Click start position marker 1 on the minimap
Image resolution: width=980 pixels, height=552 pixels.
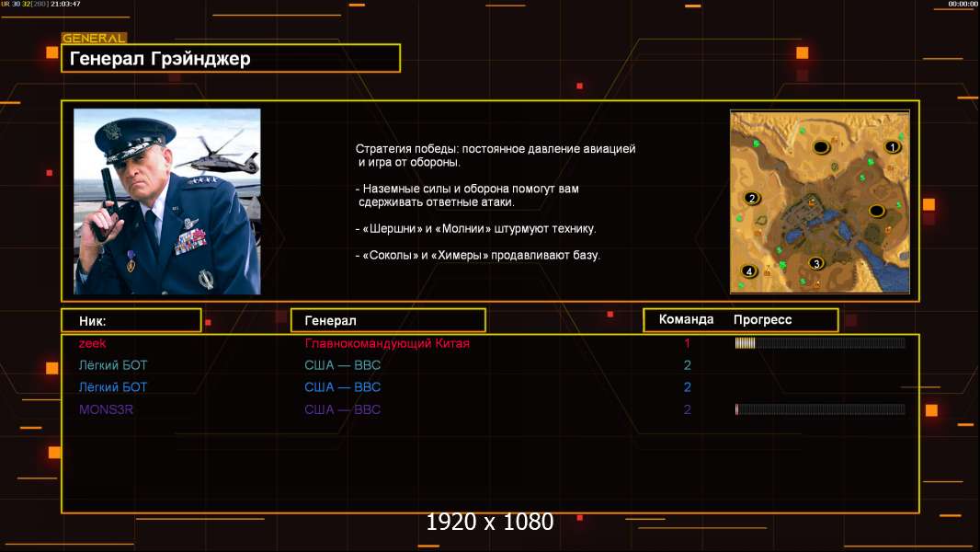(x=893, y=147)
